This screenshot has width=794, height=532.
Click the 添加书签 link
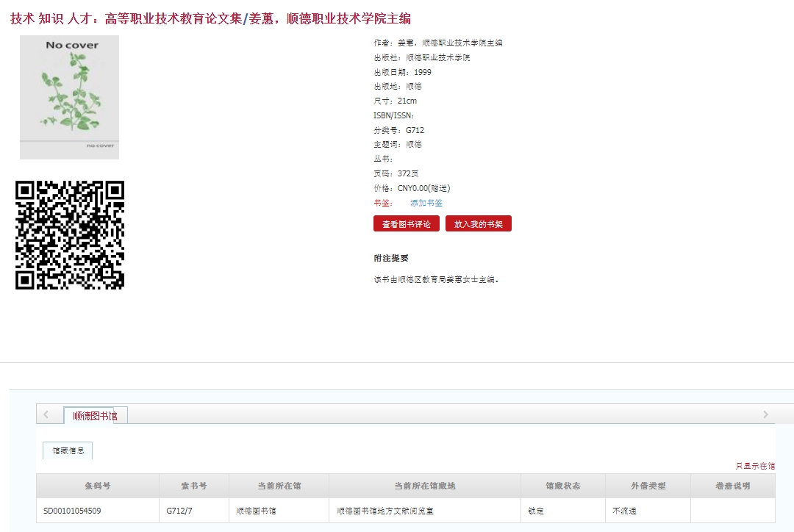(x=426, y=203)
